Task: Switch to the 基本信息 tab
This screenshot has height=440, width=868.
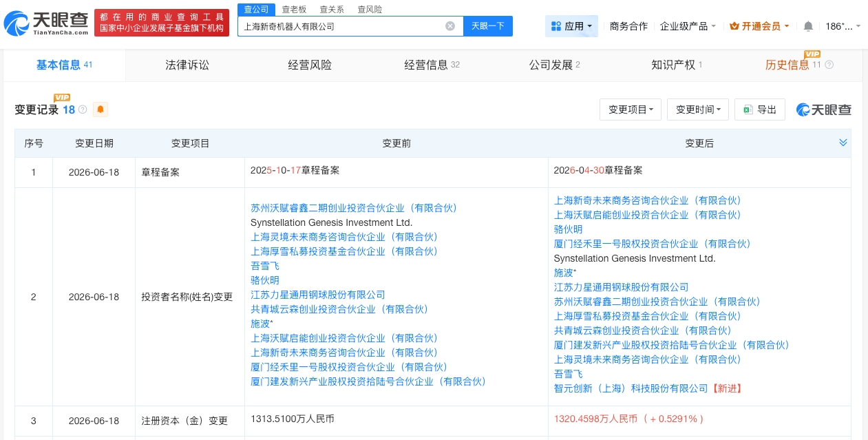Action: point(65,65)
